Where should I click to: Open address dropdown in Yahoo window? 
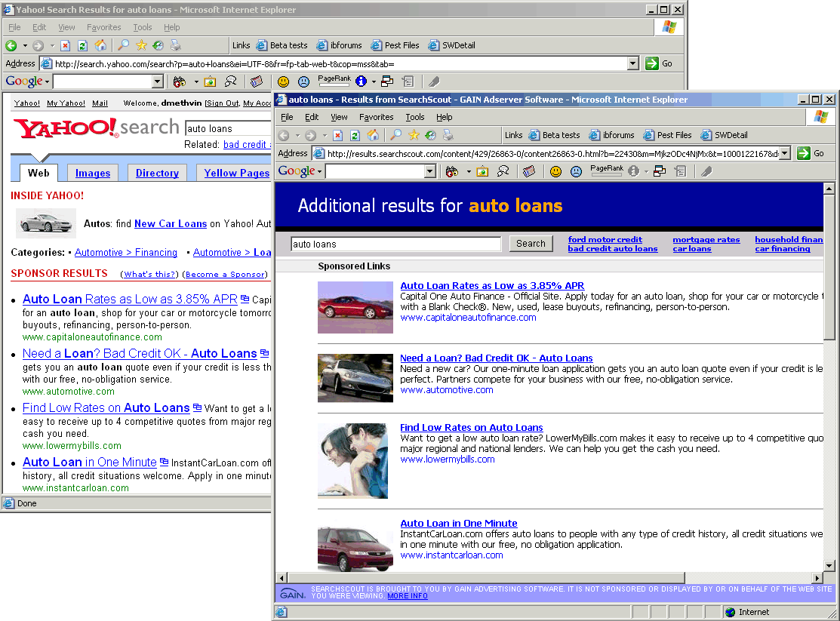[632, 63]
